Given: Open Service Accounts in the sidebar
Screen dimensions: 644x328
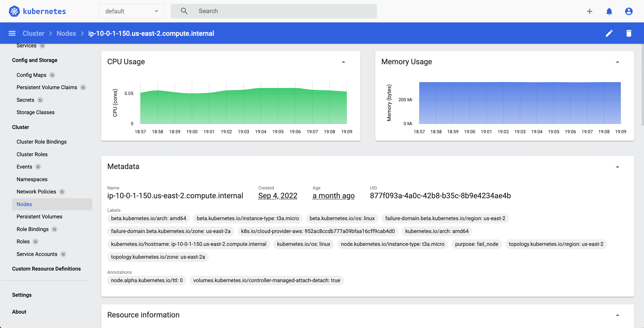Looking at the screenshot, I should coord(37,254).
